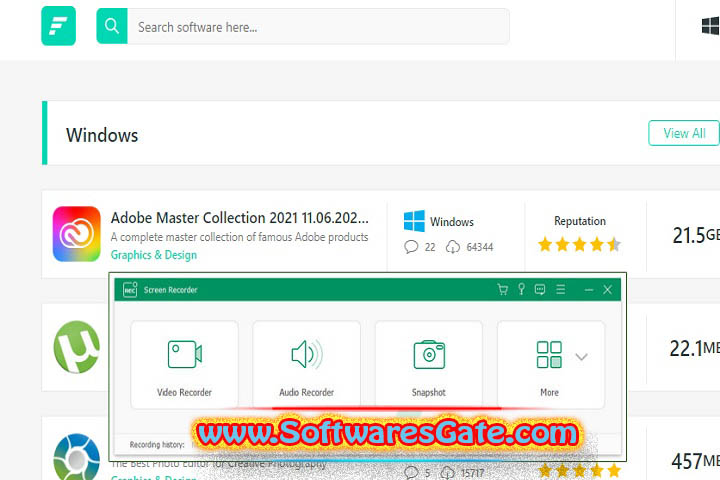Open View All Windows software
The width and height of the screenshot is (720, 480).
684,133
